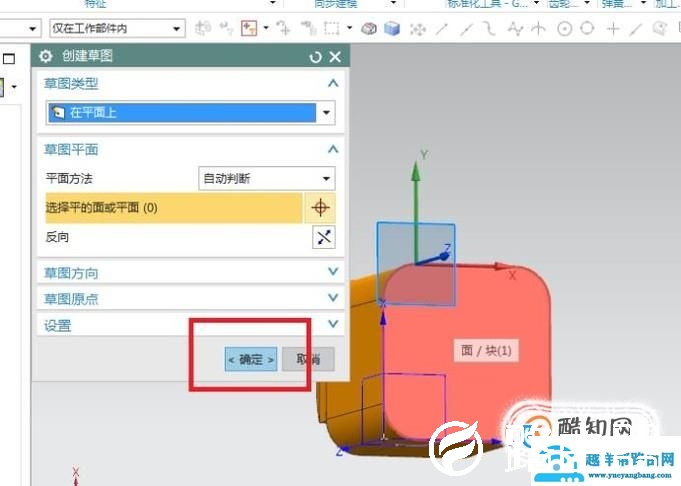Open the 弹簧... menu arrow
Image resolution: width=681 pixels, height=486 pixels.
click(x=644, y=3)
